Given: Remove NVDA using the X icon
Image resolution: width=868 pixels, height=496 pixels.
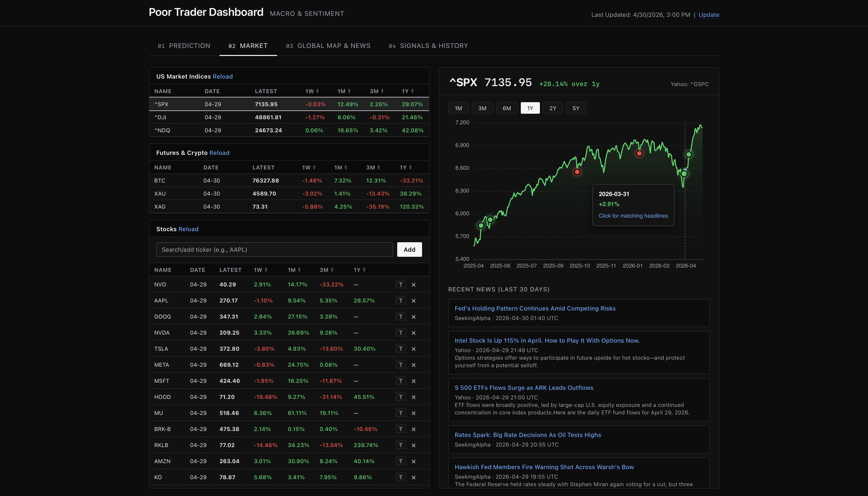Looking at the screenshot, I should tap(414, 333).
